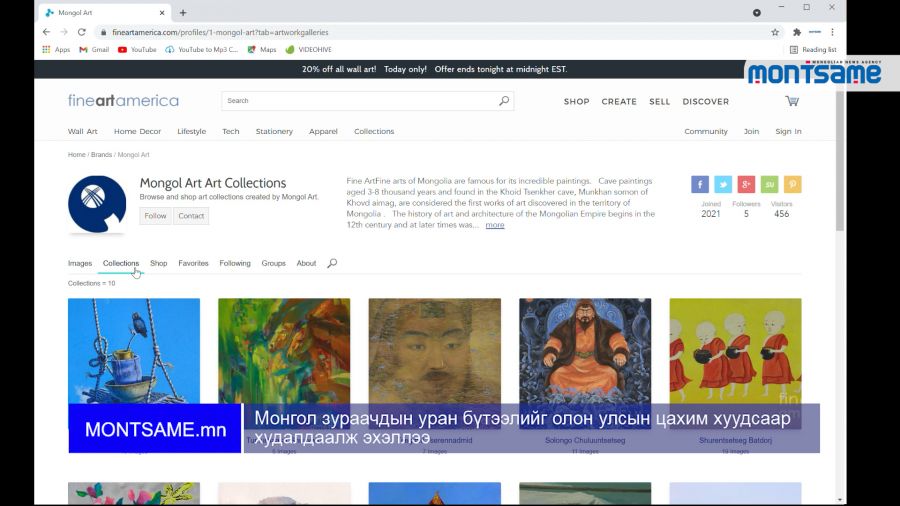900x506 pixels.
Task: Click the 20% off wall art banner
Action: click(x=435, y=69)
